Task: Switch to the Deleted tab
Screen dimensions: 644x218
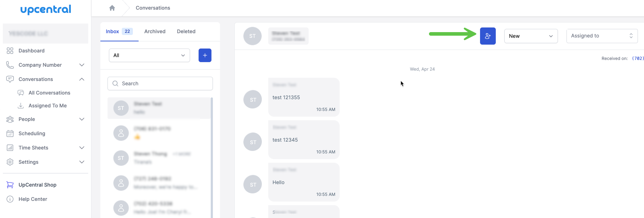Action: (186, 31)
